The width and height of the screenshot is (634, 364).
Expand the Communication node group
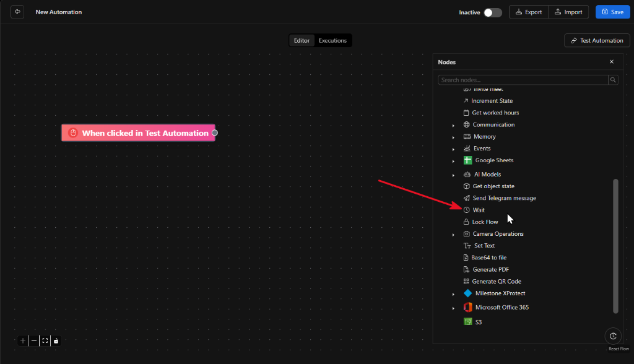coord(453,126)
